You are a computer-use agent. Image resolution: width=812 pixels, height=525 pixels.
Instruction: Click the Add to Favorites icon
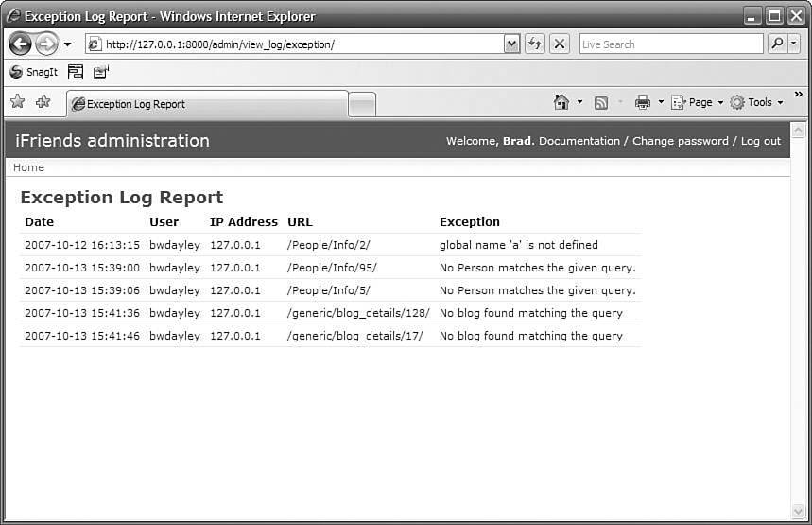tap(43, 102)
